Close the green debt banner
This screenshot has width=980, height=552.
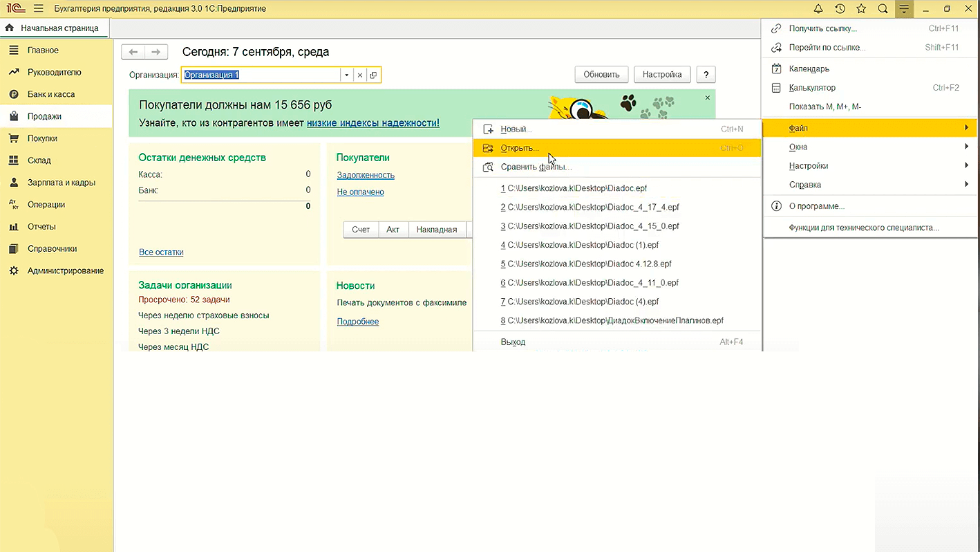(707, 98)
